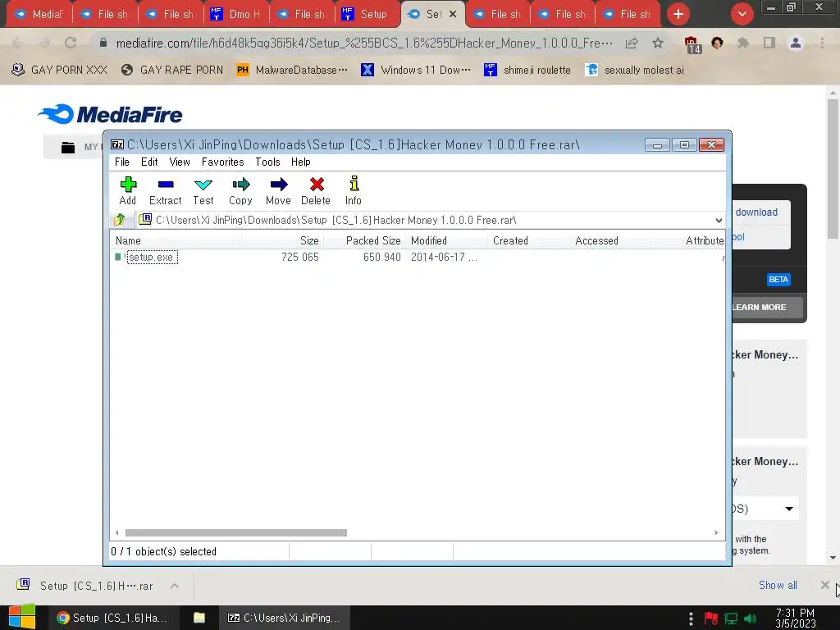Open the downloaded Setup rar file in download bar
Image resolution: width=840 pixels, height=630 pixels.
coord(84,586)
